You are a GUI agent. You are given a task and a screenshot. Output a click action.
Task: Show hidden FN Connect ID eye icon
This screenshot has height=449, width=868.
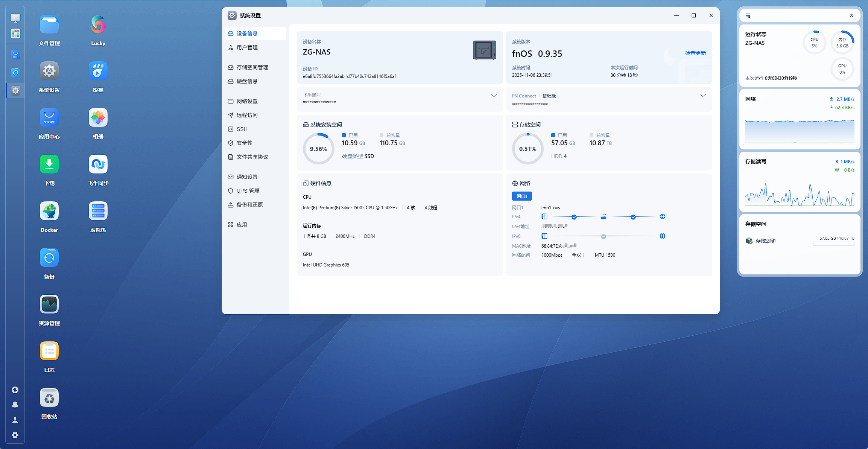point(703,96)
